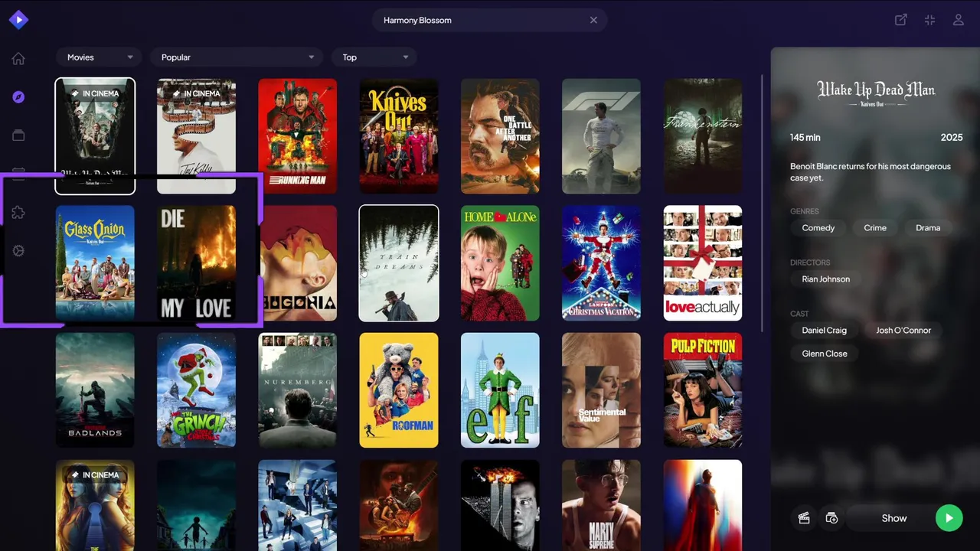The image size is (980, 551).
Task: Select The Grinch poster
Action: coord(197,390)
